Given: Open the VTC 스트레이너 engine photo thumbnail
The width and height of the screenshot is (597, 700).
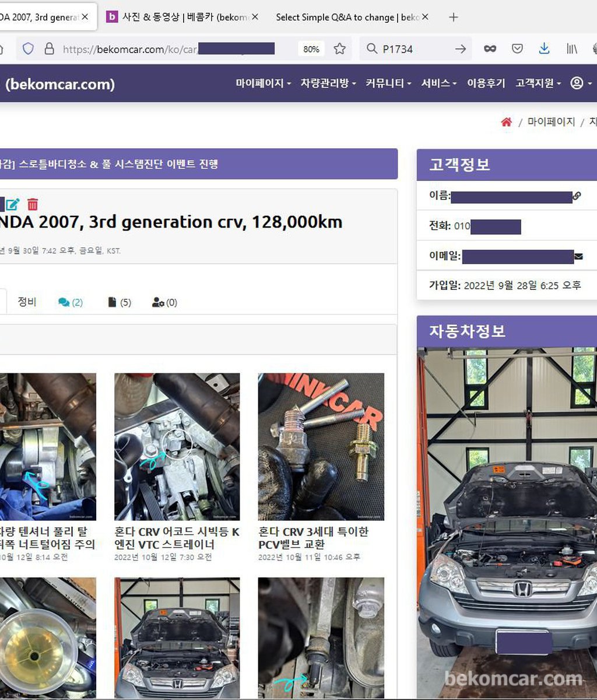Looking at the screenshot, I should click(x=177, y=447).
